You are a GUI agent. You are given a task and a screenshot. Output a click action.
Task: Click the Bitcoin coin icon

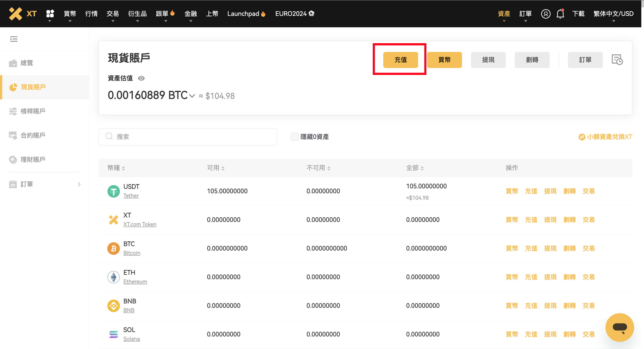coord(114,248)
